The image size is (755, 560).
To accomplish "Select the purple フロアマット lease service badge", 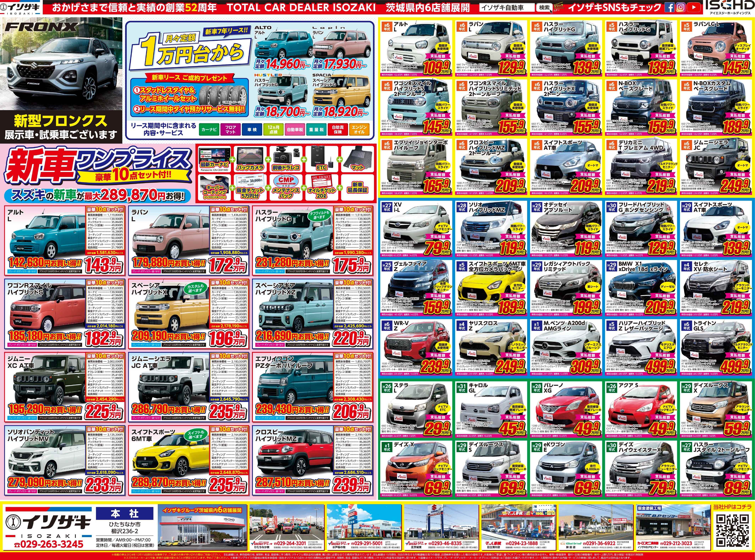I will (230, 130).
